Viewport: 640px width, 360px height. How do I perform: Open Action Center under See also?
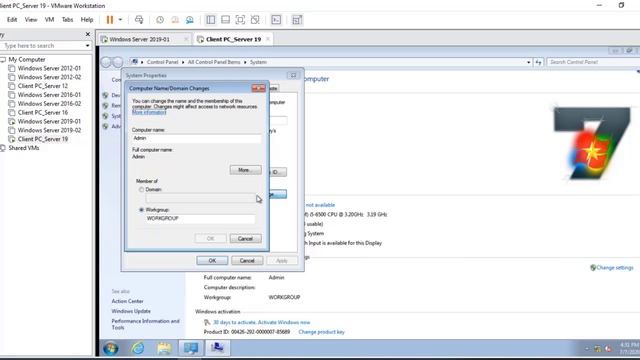click(127, 301)
